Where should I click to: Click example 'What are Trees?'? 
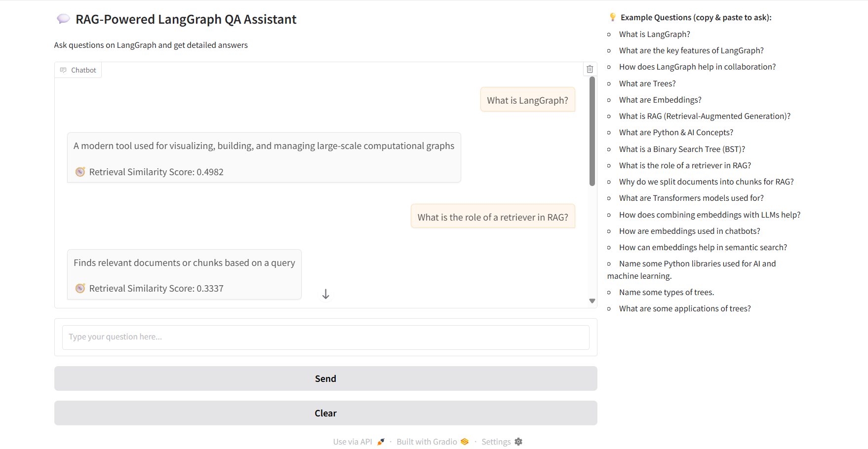tap(647, 83)
